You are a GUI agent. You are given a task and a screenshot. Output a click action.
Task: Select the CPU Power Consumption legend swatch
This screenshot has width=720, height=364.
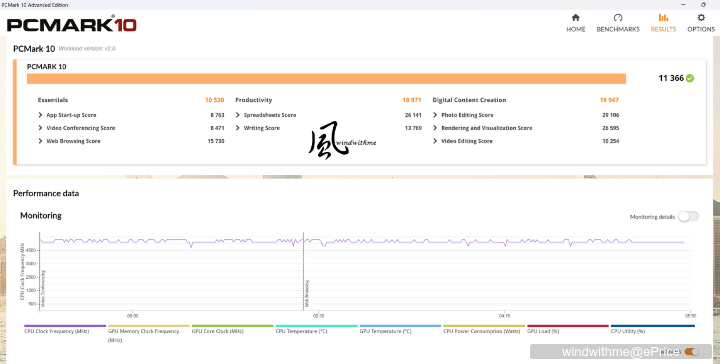[484, 326]
